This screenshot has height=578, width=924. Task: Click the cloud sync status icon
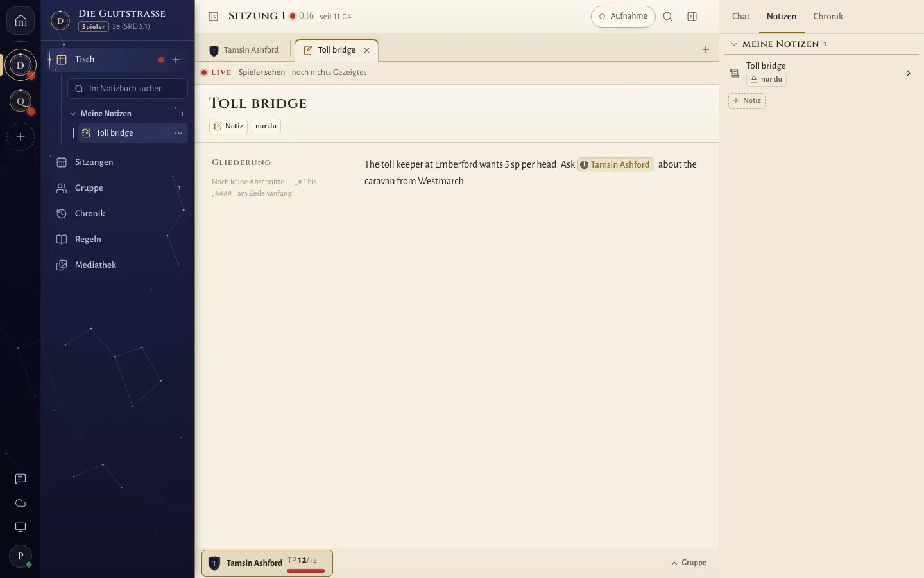(21, 503)
